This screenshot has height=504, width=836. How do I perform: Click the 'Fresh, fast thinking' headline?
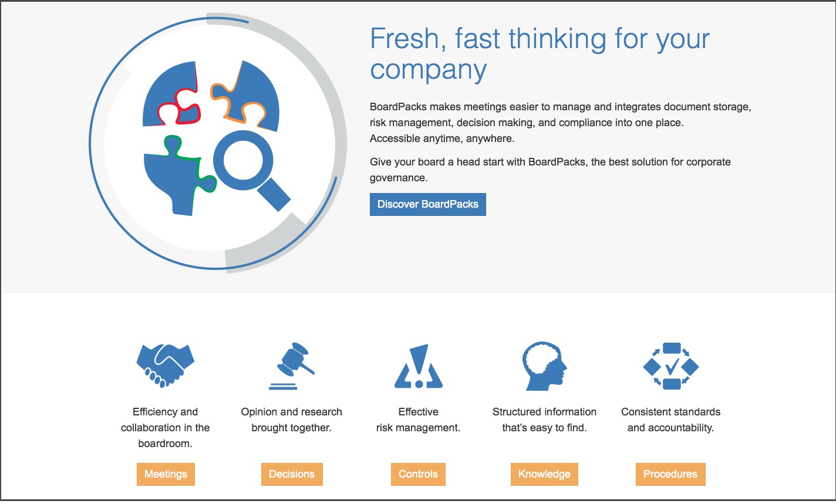(540, 54)
